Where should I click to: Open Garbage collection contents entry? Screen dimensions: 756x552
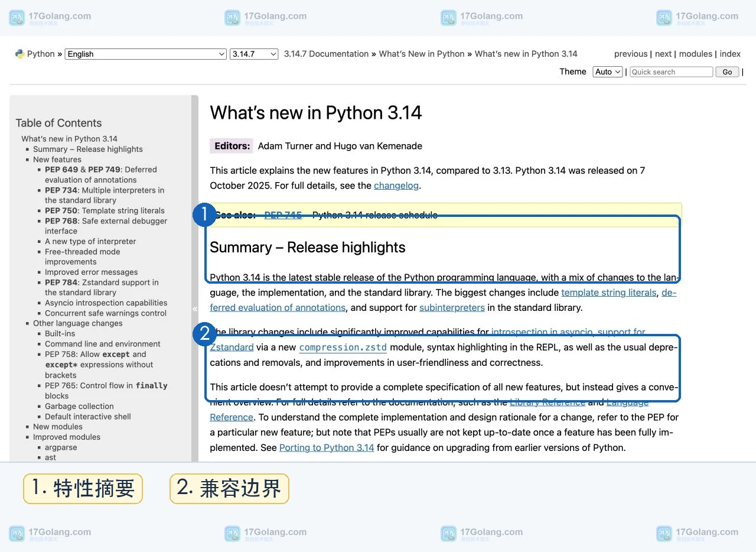click(79, 407)
